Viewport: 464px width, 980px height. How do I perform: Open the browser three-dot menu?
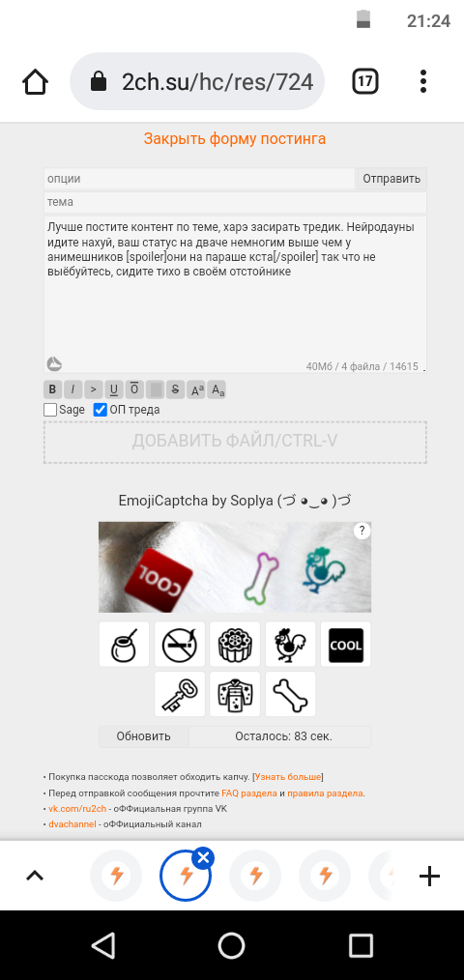click(x=423, y=82)
